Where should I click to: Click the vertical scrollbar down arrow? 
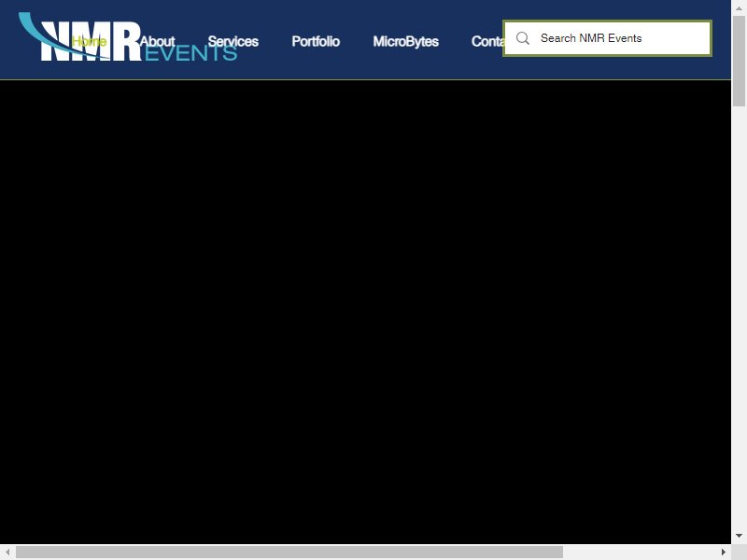739,536
